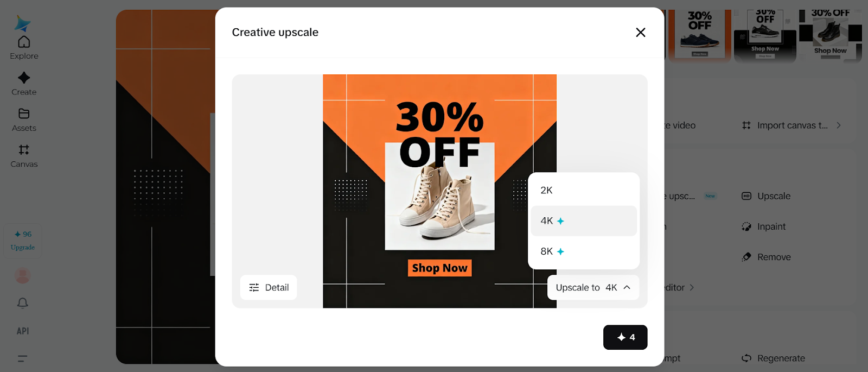Open the API link in sidebar
Screen dimensions: 868x372
pos(23,331)
